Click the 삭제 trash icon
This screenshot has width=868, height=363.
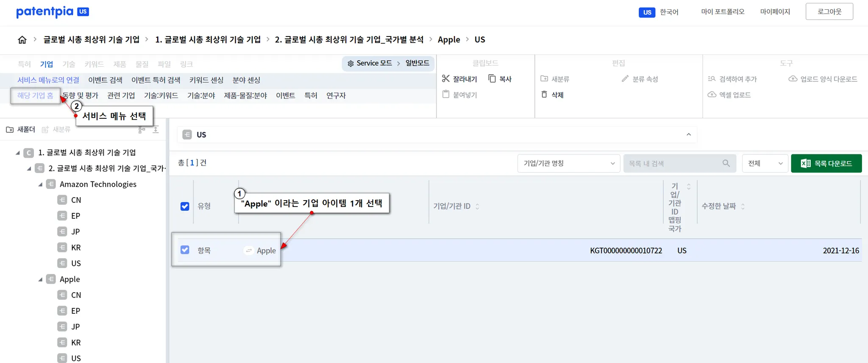coord(544,94)
